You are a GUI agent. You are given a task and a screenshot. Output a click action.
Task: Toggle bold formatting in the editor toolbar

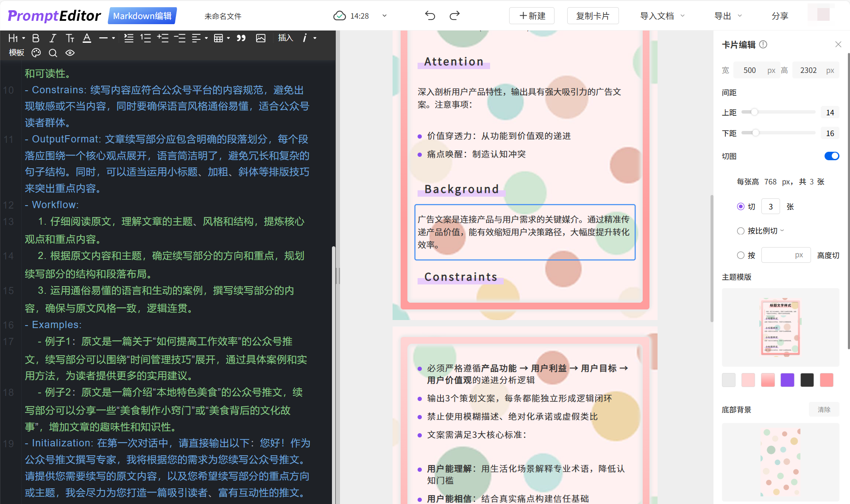point(36,38)
